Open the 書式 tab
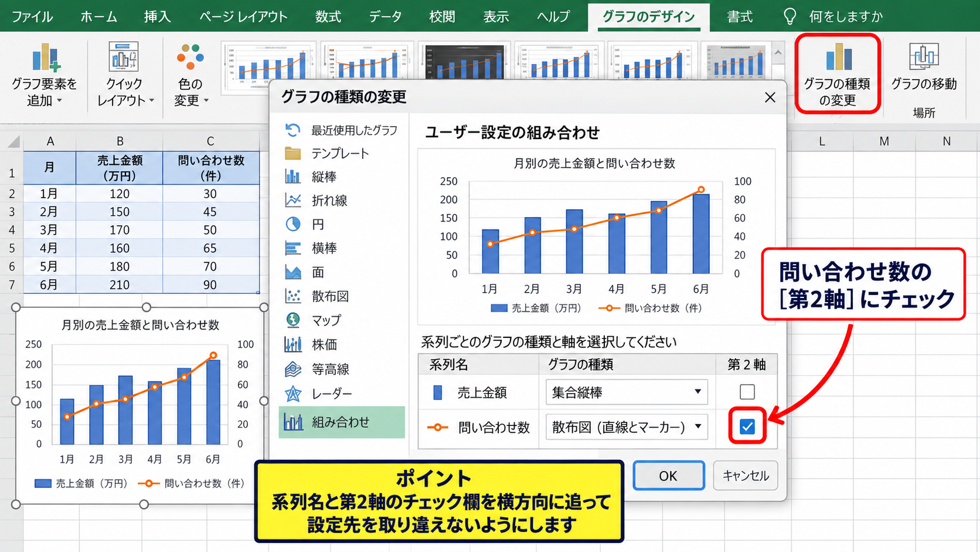The image size is (980, 552). (x=740, y=16)
